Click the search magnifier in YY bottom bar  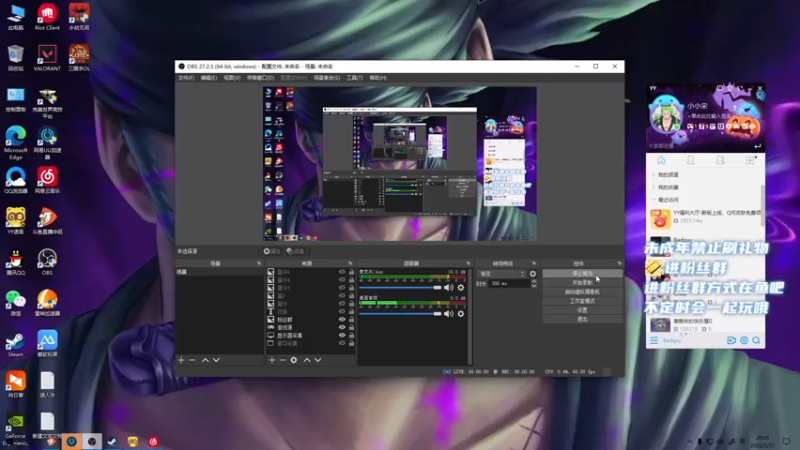(x=757, y=340)
